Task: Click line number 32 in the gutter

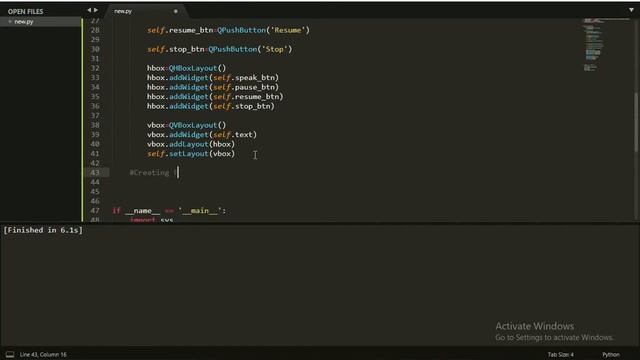Action: 95,68
